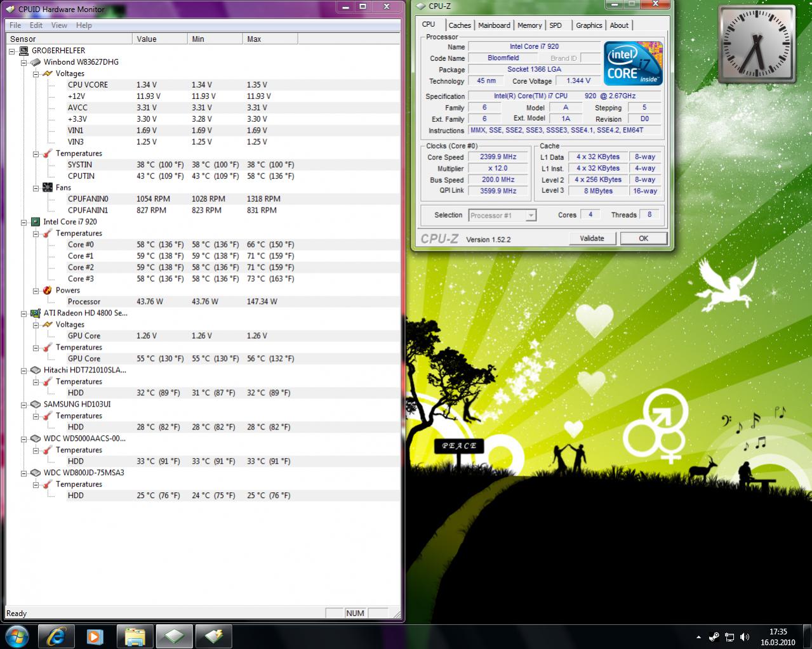
Task: Open the View menu in Hardware Monitor
Action: pos(59,25)
